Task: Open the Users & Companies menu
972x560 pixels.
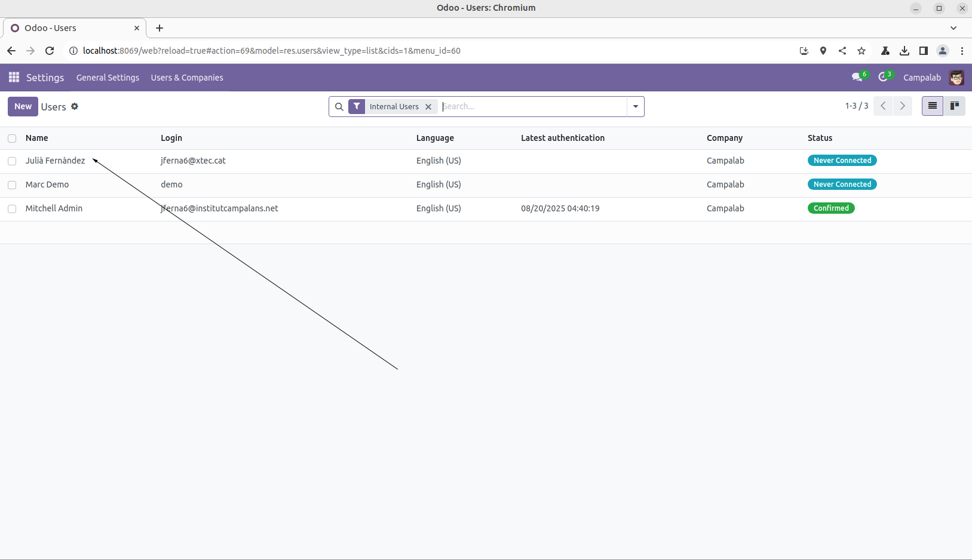Action: [x=187, y=78]
